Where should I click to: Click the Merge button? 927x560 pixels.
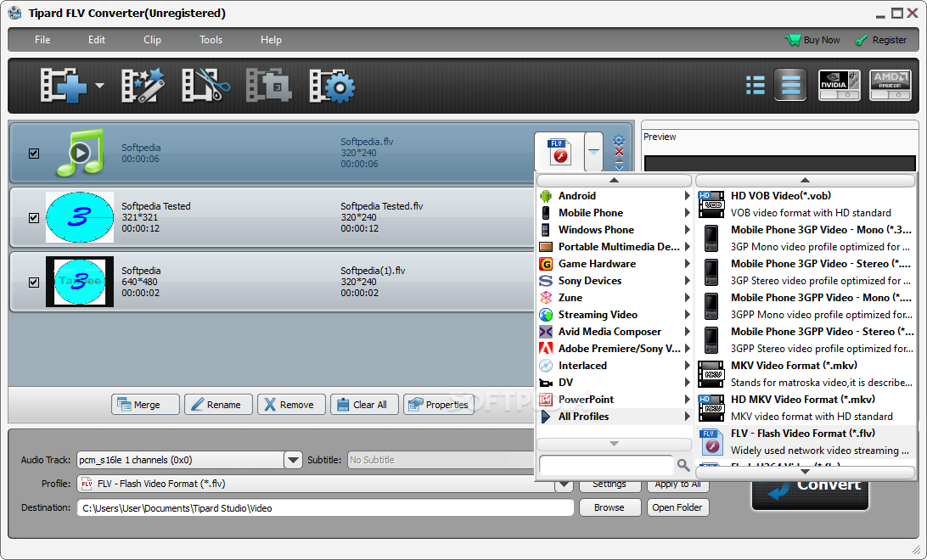pos(145,405)
